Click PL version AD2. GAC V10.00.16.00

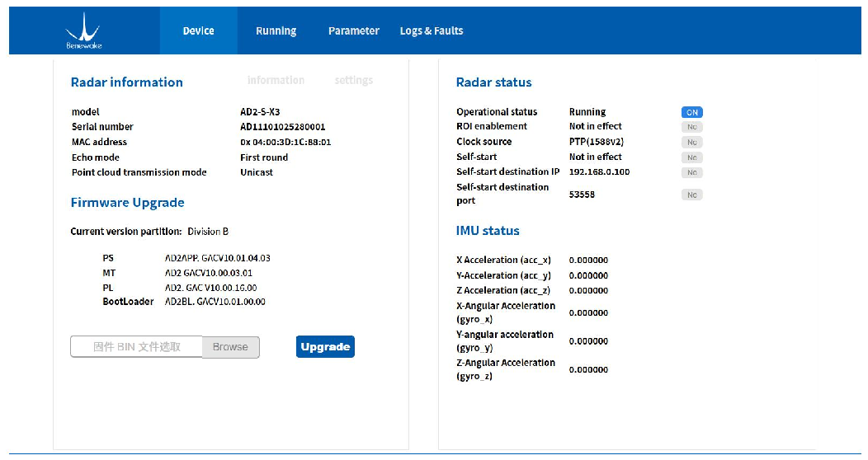tap(211, 288)
